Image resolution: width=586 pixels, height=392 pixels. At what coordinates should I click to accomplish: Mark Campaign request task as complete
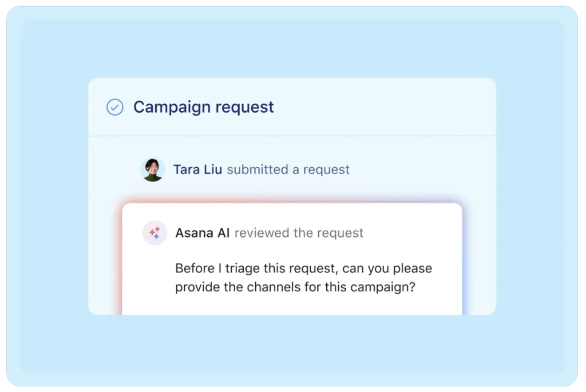pos(115,108)
